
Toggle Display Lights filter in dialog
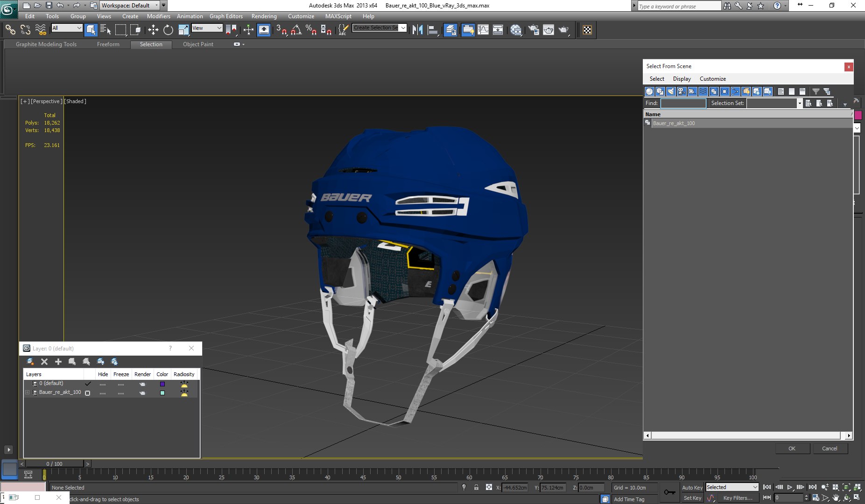[671, 91]
